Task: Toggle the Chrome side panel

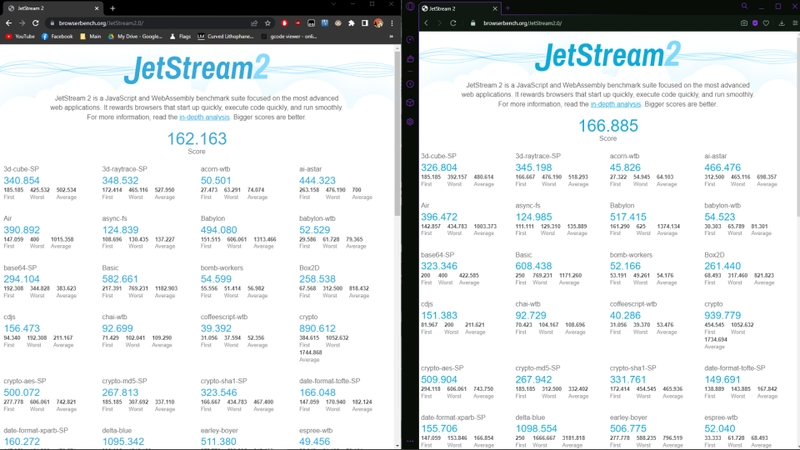Action: tap(364, 23)
